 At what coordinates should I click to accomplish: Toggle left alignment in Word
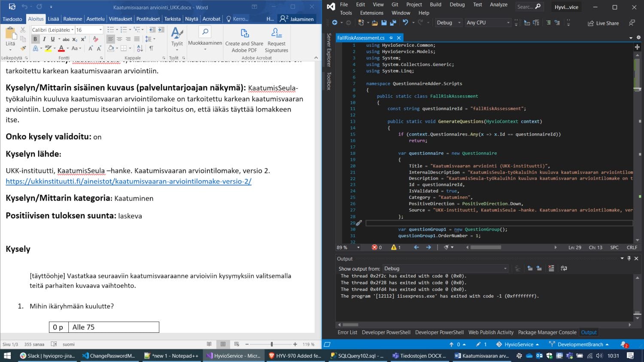click(x=111, y=39)
